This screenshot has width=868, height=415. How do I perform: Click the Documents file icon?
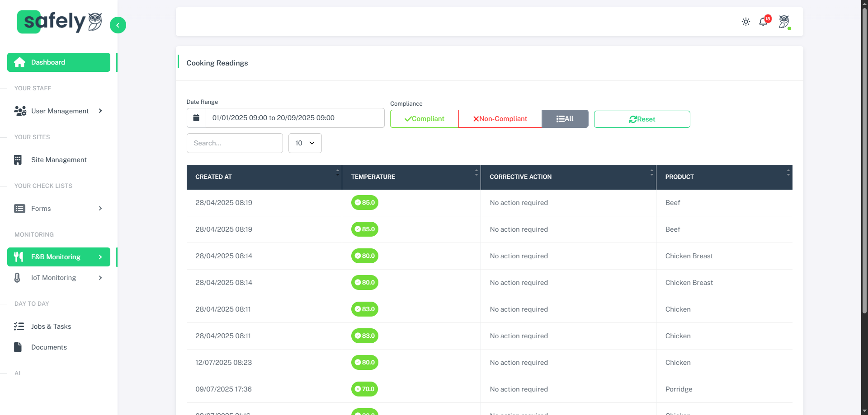[18, 347]
